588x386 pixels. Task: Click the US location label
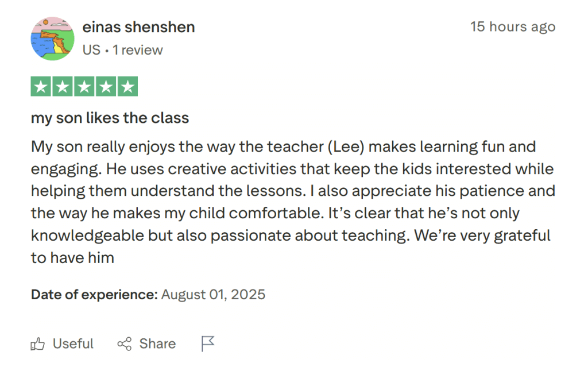(92, 50)
